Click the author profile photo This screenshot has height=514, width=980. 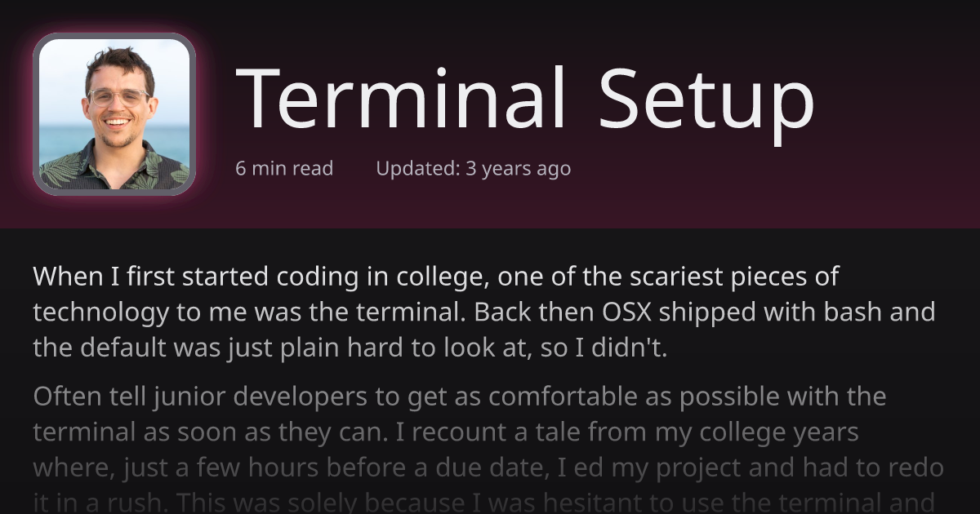114,114
